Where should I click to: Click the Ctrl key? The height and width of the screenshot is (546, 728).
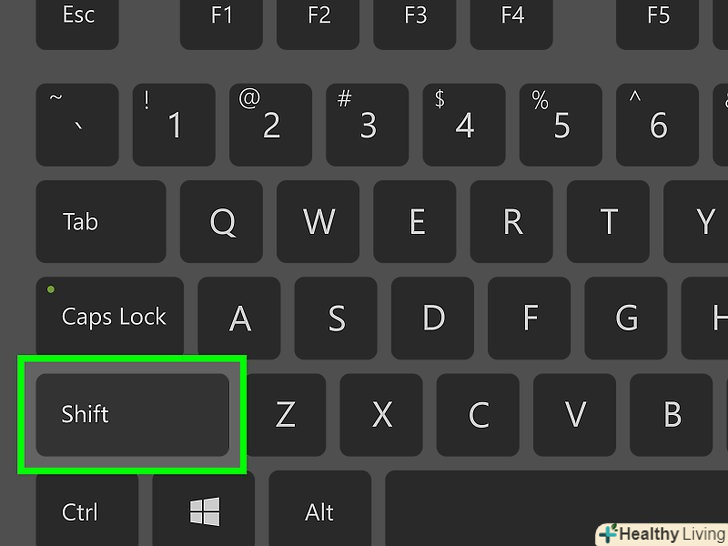click(87, 508)
